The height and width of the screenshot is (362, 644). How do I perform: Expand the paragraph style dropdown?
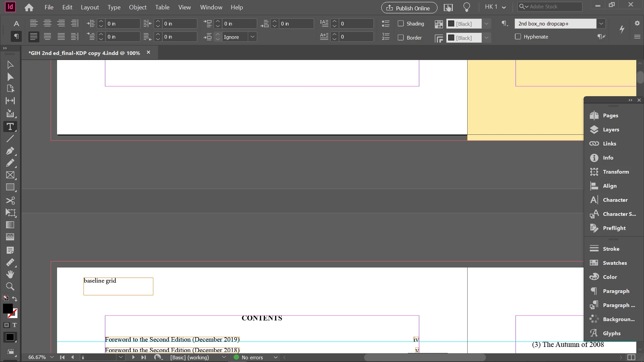601,23
